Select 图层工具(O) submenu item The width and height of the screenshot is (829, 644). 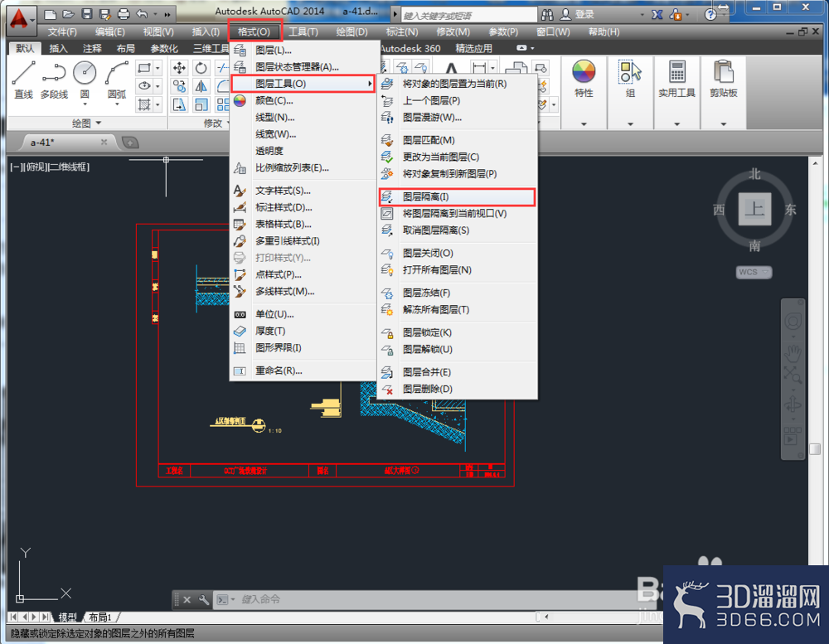tap(303, 84)
